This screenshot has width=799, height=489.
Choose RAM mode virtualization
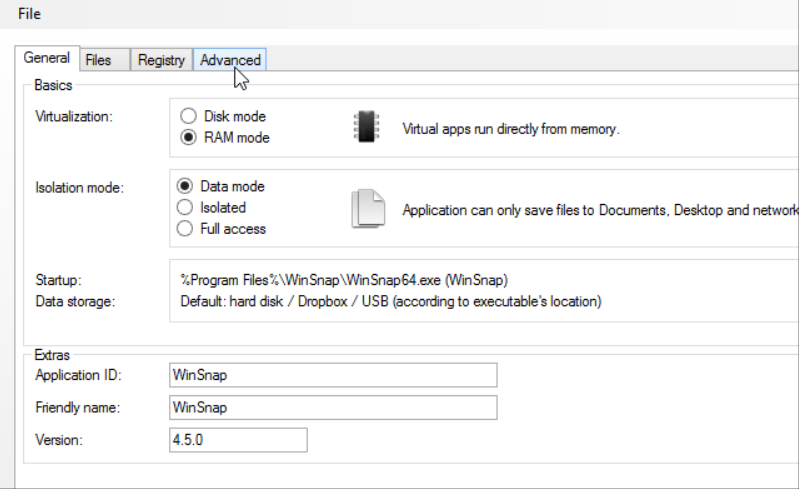coord(187,138)
